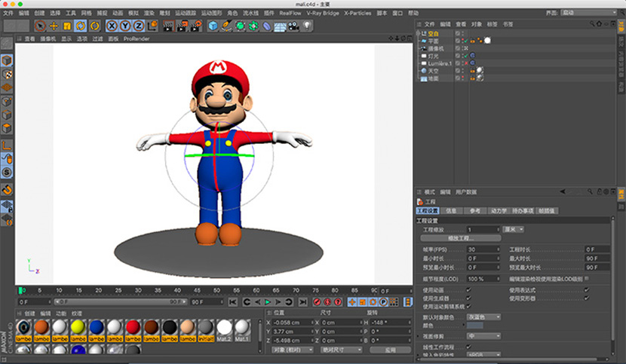Open the 工程设置 tab
626x364 pixels.
pos(428,211)
